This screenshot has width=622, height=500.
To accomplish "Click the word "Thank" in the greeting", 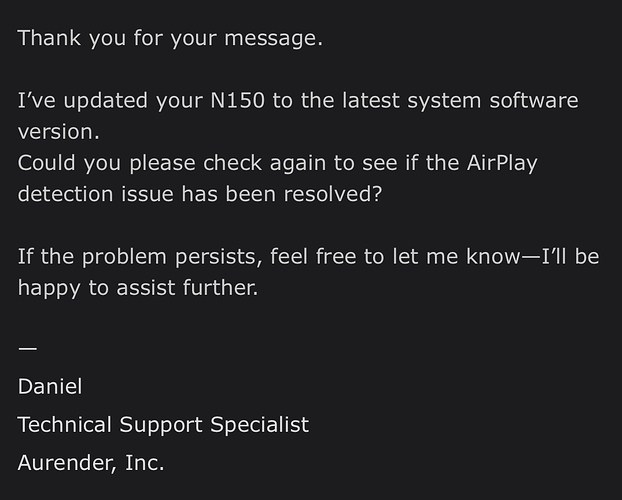I will click(48, 40).
